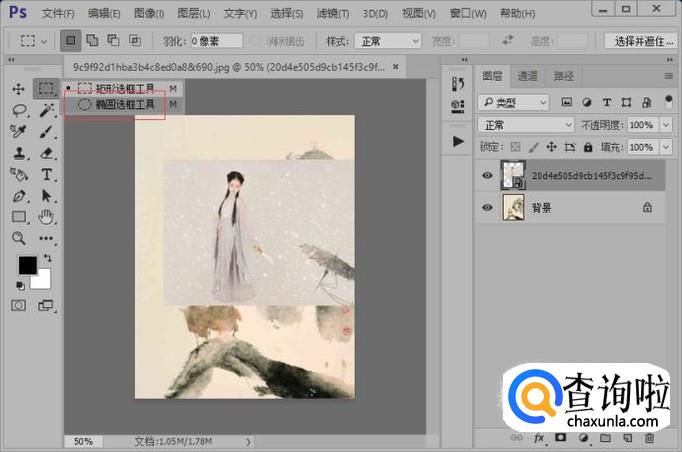
Task: Select the Lasso tool
Action: pyautogui.click(x=18, y=111)
